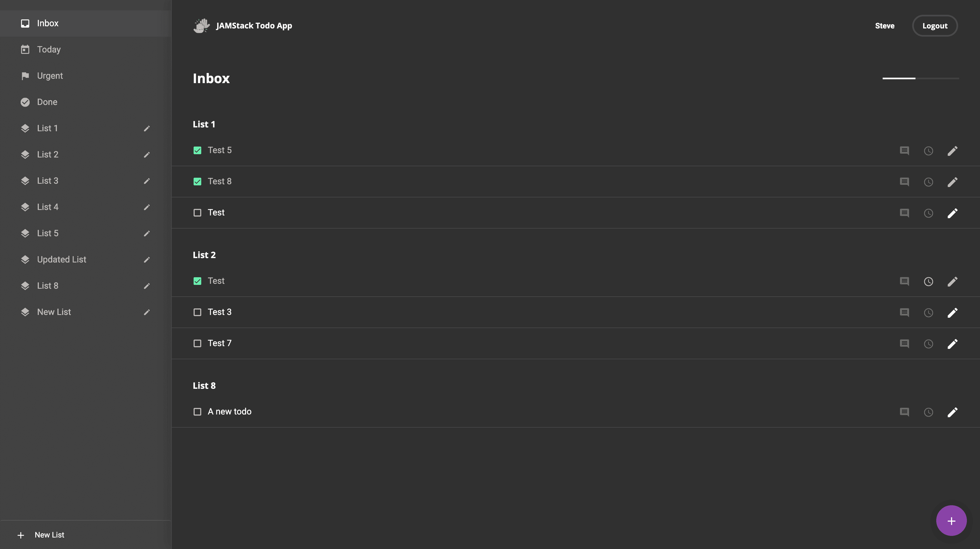The width and height of the screenshot is (980, 549).
Task: Open the Today view
Action: pos(49,49)
